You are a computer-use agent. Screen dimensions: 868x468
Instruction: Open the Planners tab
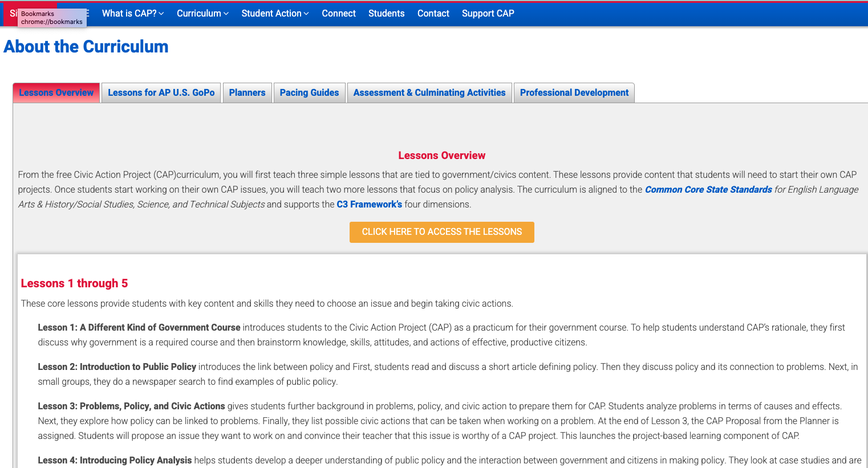pyautogui.click(x=247, y=93)
